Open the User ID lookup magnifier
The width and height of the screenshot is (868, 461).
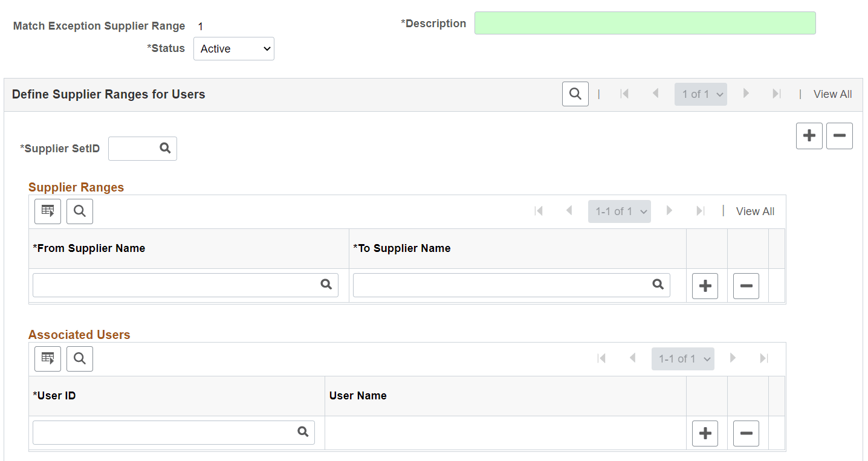pyautogui.click(x=302, y=432)
